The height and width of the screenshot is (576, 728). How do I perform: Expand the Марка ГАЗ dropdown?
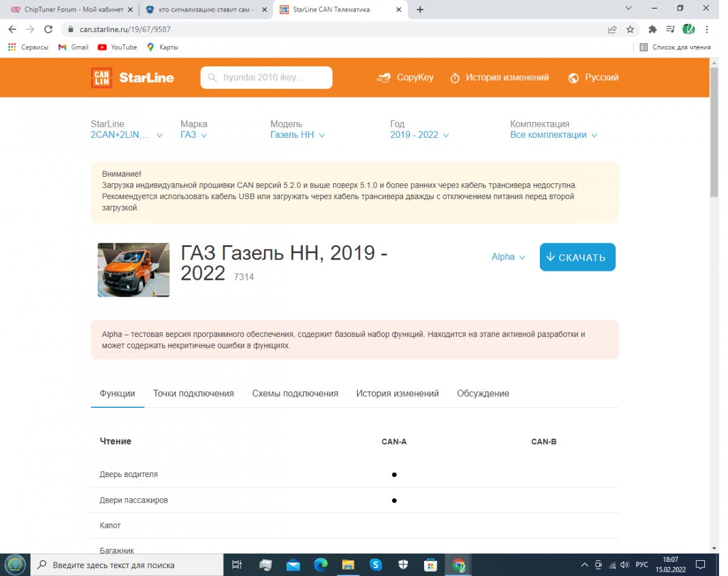tap(194, 135)
